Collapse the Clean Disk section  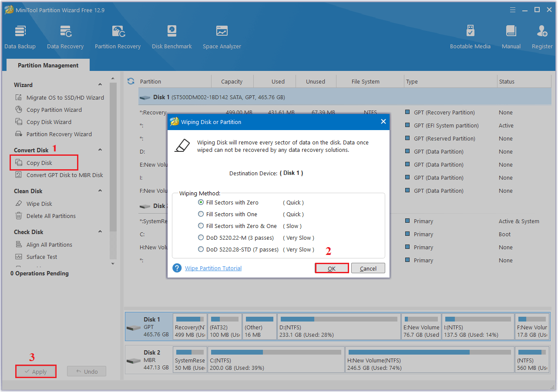(x=100, y=191)
